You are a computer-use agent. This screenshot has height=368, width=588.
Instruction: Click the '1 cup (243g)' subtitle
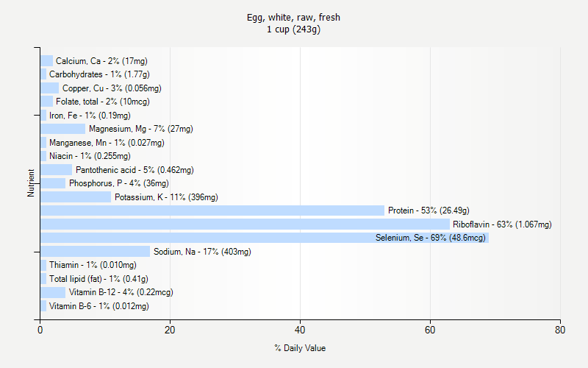pyautogui.click(x=294, y=29)
